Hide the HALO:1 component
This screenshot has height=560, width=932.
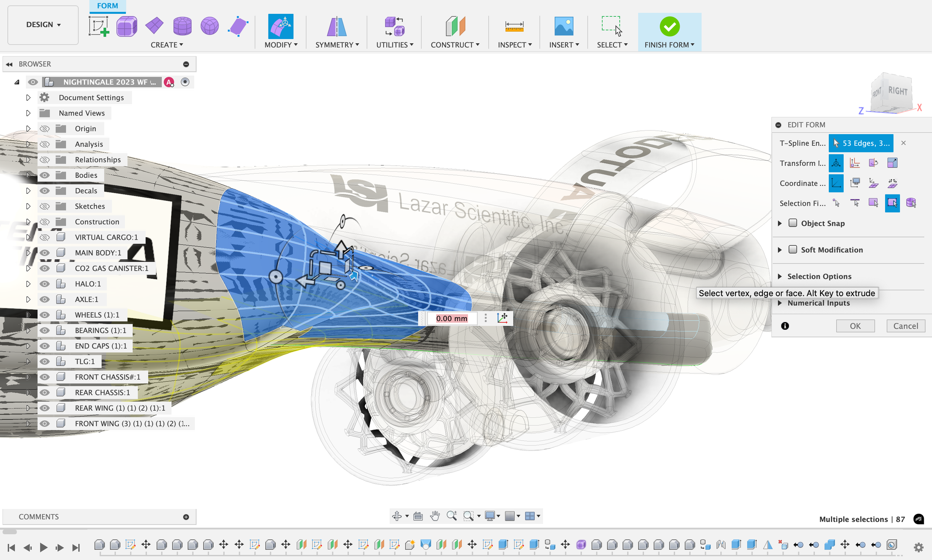coord(44,284)
